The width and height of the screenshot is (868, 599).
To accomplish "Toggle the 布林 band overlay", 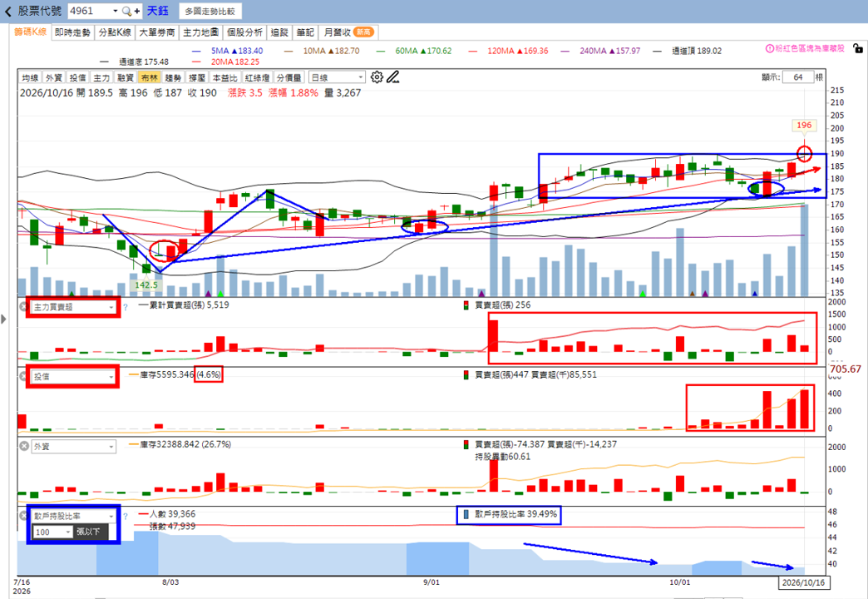I will 149,77.
